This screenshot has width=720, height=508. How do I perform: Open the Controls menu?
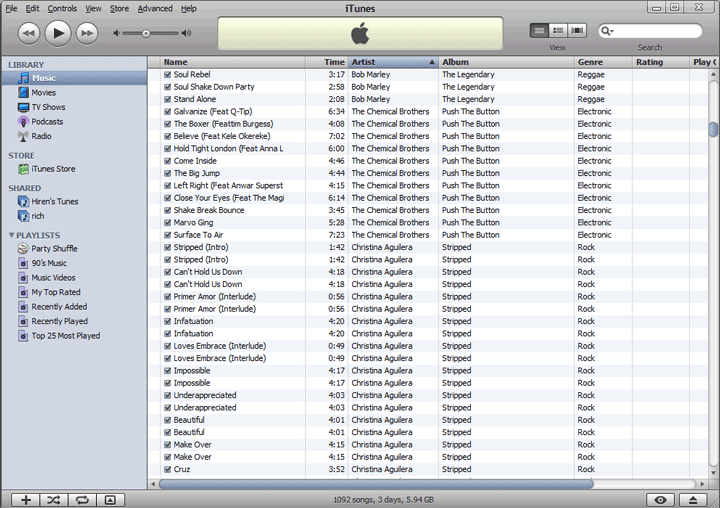62,9
